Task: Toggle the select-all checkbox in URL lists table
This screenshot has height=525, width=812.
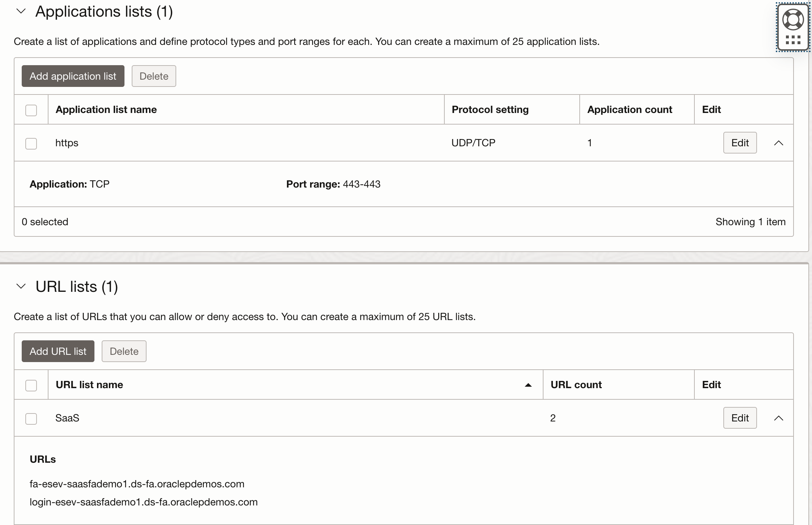Action: pos(31,385)
